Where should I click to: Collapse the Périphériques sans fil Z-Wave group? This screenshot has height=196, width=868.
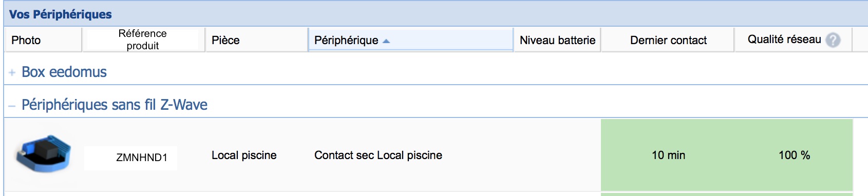click(x=115, y=105)
